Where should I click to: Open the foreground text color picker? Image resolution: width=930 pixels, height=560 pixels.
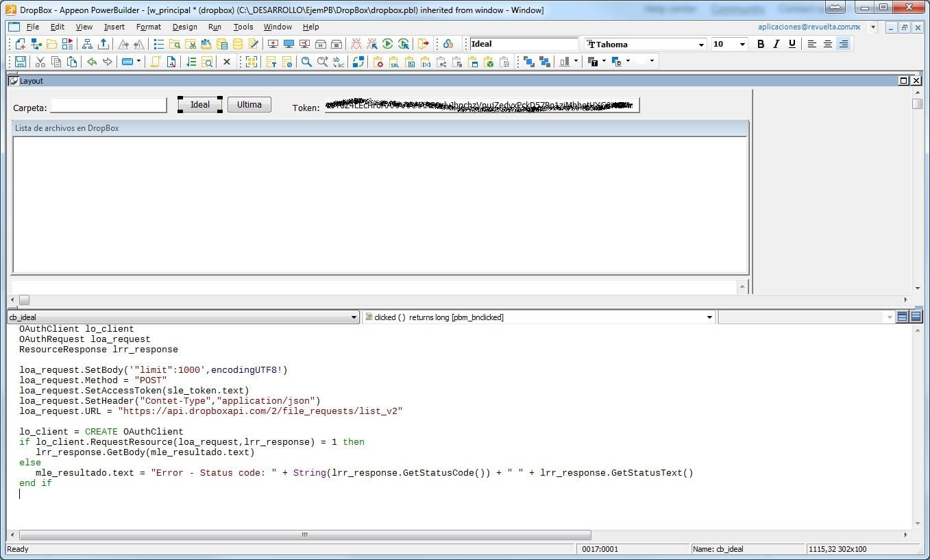coord(594,62)
